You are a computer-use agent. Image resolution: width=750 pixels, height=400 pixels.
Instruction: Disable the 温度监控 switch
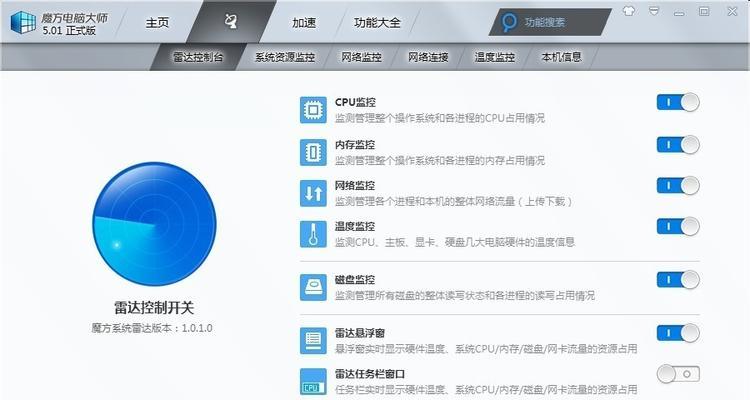pyautogui.click(x=678, y=226)
